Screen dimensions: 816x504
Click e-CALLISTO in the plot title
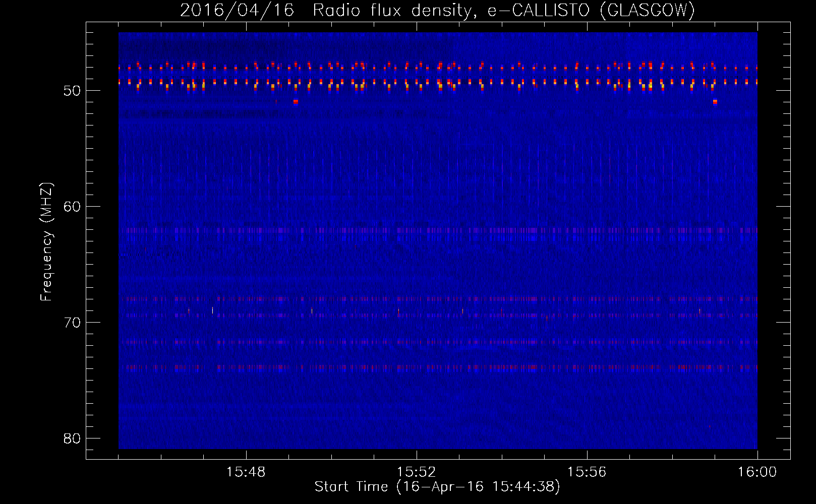pyautogui.click(x=539, y=11)
